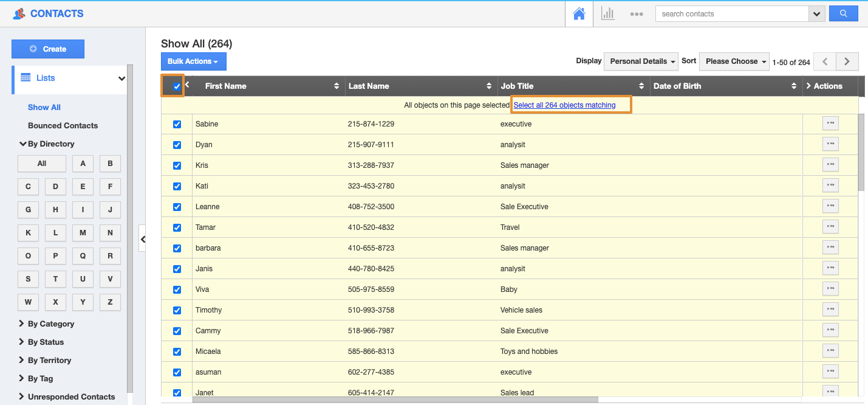Uncheck the select-all header checkbox
This screenshot has width=868, height=405.
(177, 86)
